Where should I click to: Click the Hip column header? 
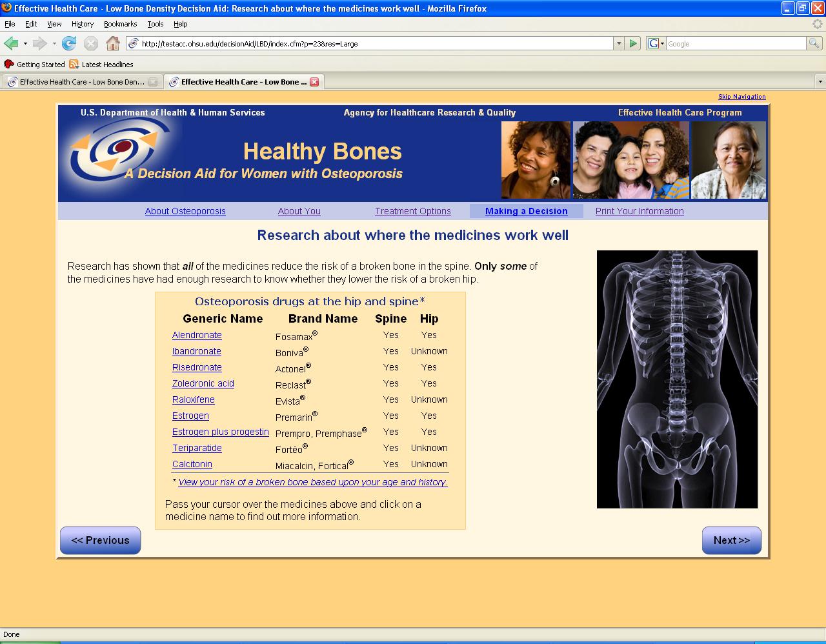[x=429, y=319]
